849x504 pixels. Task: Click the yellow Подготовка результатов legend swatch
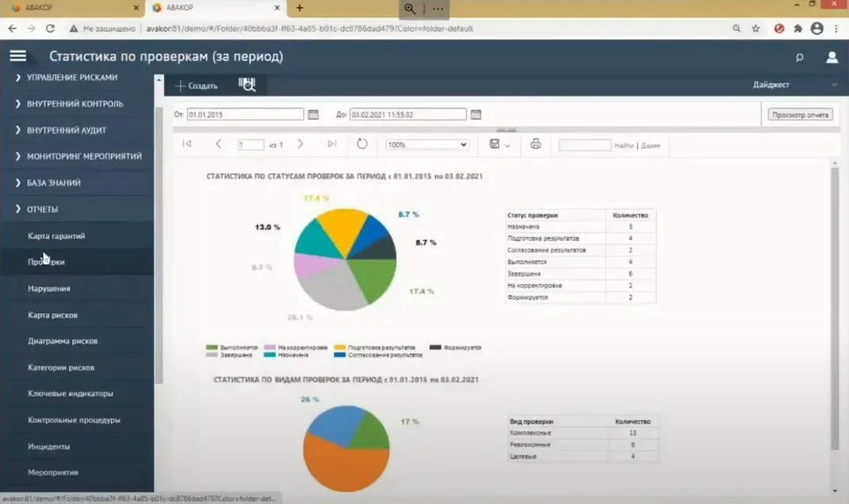(340, 347)
